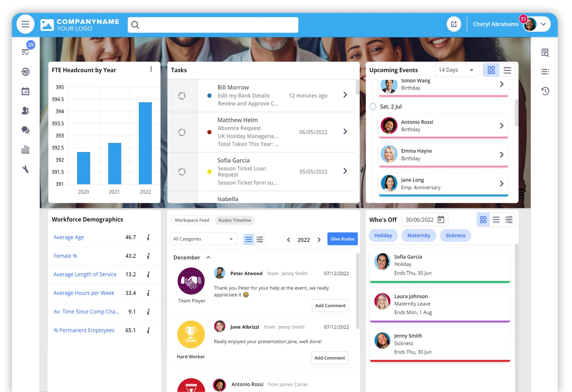Open Settings with the wrench icon
This screenshot has width=572, height=392.
[x=25, y=169]
